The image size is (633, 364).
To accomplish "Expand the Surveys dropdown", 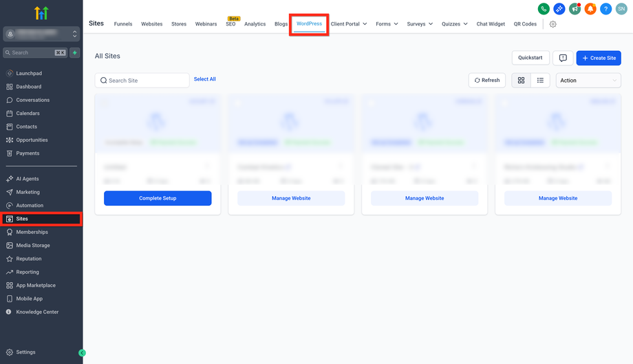I will [420, 24].
